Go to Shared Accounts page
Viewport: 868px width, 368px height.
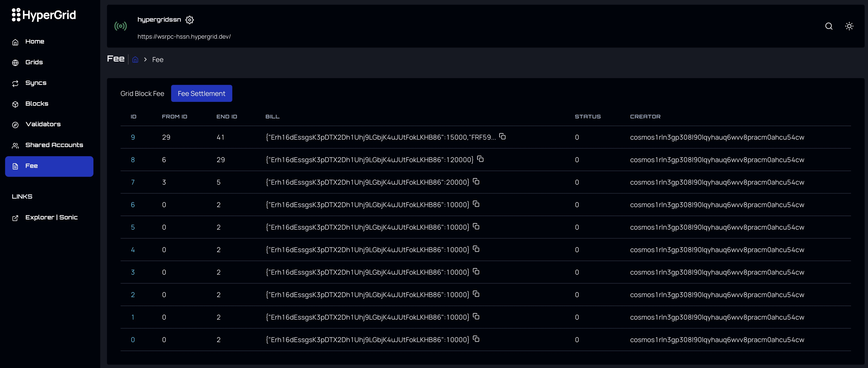[54, 145]
